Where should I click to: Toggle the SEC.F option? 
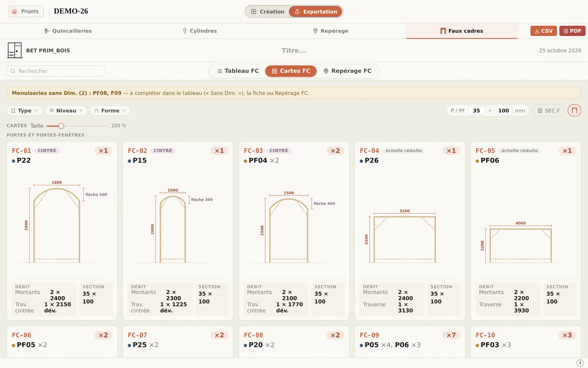coord(548,110)
